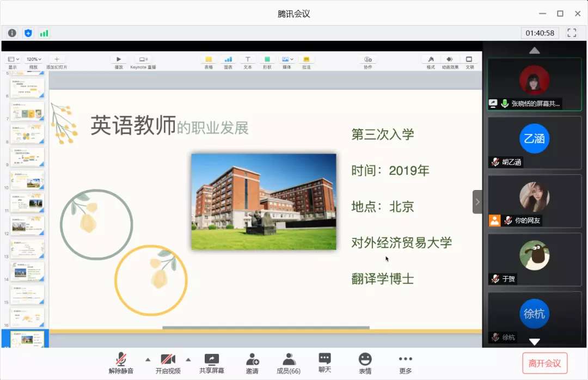Image resolution: width=588 pixels, height=380 pixels.
Task: Check the green network signal icon
Action: (44, 33)
